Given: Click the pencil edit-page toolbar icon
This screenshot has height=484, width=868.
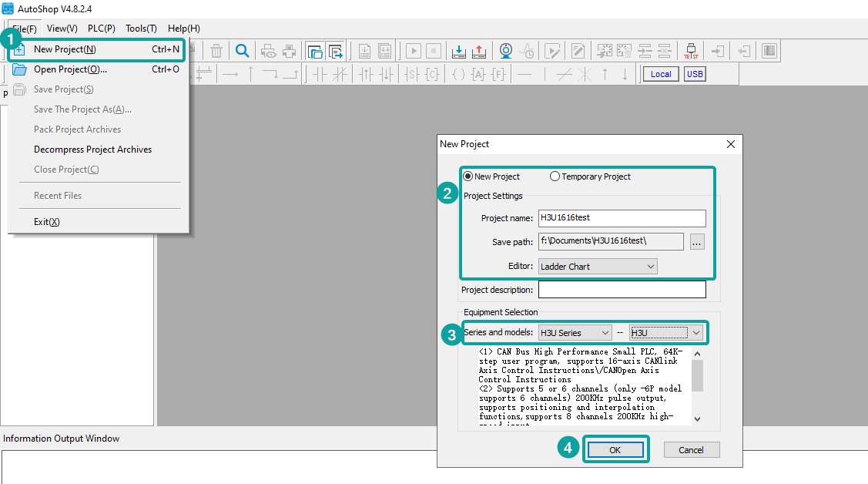Looking at the screenshot, I should tap(578, 51).
